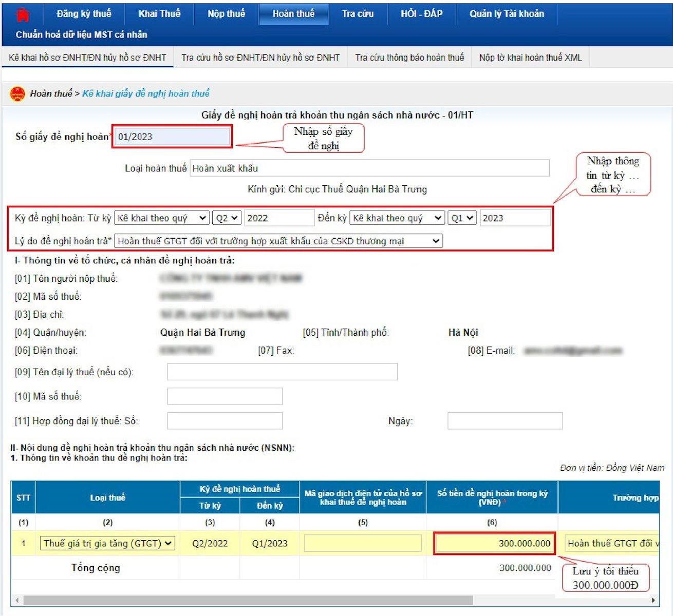Viewport: 673px width, 616px height.
Task: Open Chuẩn hoá dữ liệu MST cá nhân
Action: [82, 35]
